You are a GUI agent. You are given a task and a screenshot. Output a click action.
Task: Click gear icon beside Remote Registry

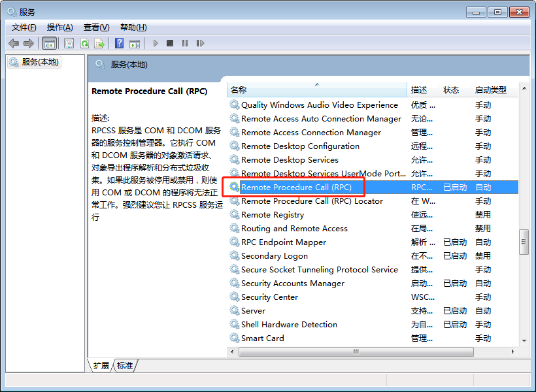234,214
